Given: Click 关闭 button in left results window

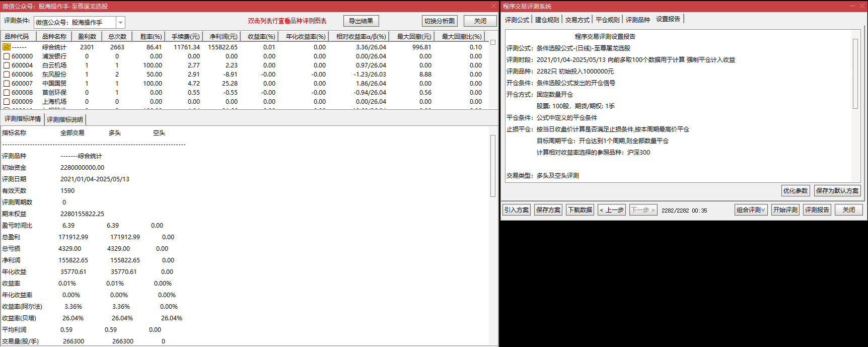Looking at the screenshot, I should pyautogui.click(x=480, y=21).
